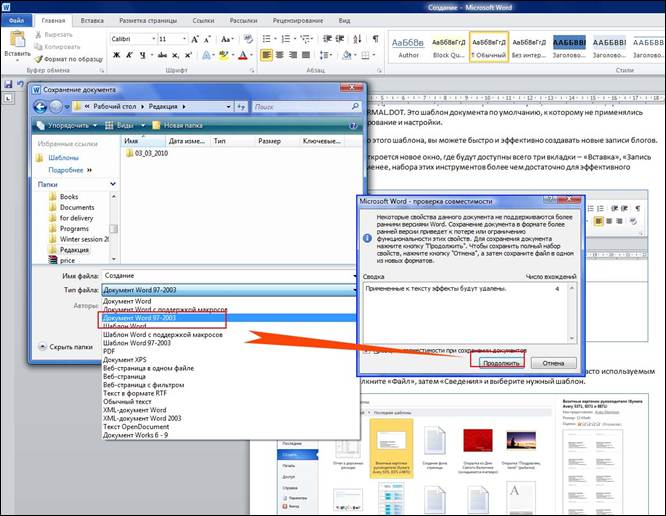Click the Back arrow in save dialog
666x516 pixels.
point(40,107)
